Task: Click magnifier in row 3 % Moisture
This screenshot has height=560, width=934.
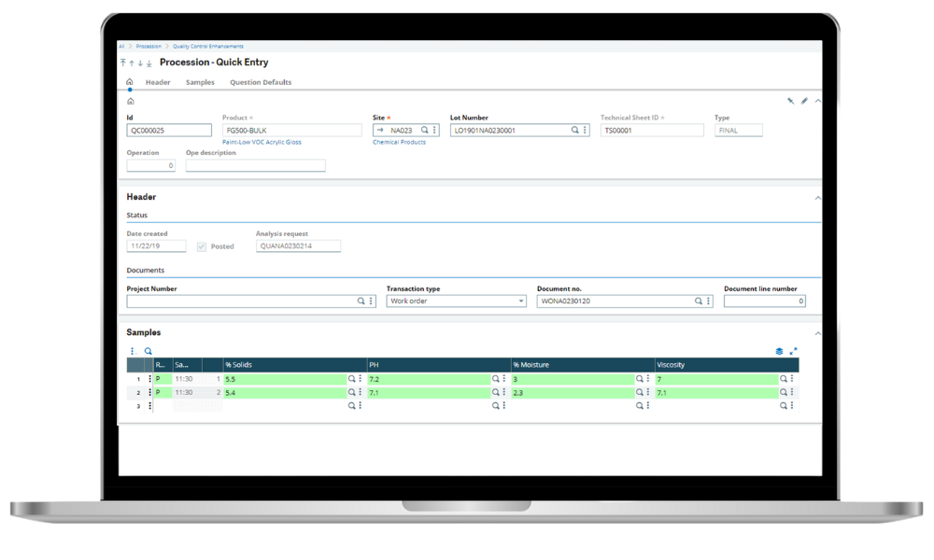Action: (x=639, y=405)
